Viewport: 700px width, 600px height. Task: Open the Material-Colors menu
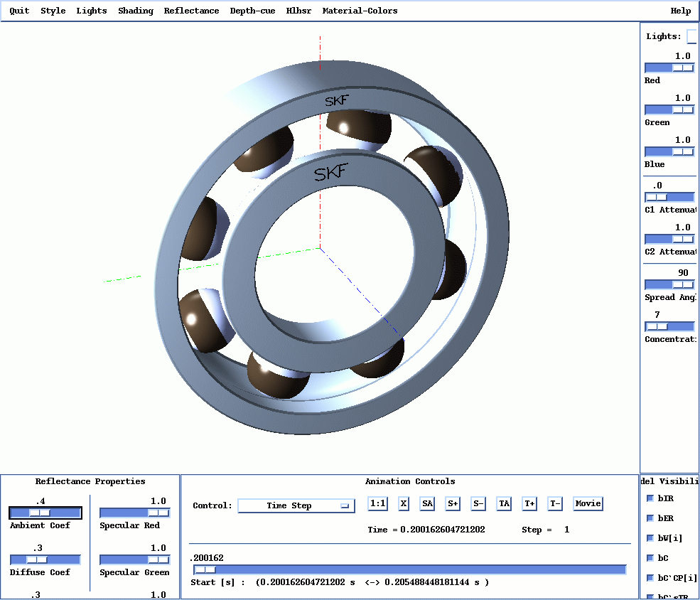click(360, 11)
